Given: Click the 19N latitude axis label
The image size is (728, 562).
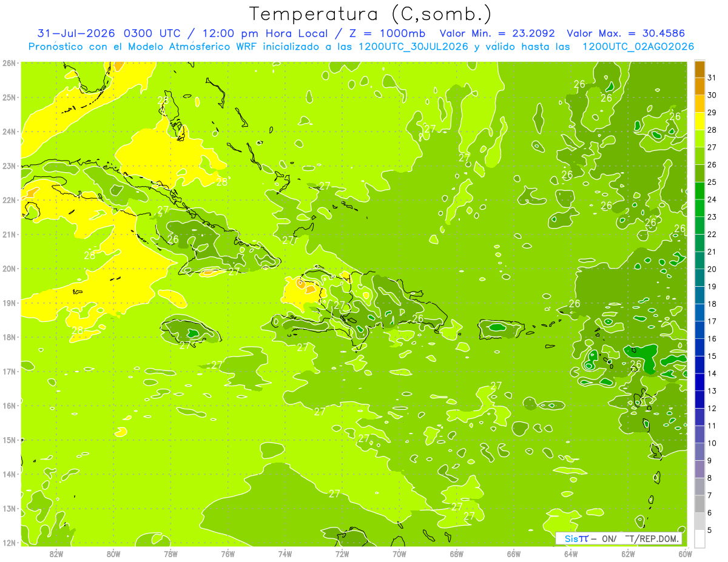Looking at the screenshot, I should [x=9, y=303].
